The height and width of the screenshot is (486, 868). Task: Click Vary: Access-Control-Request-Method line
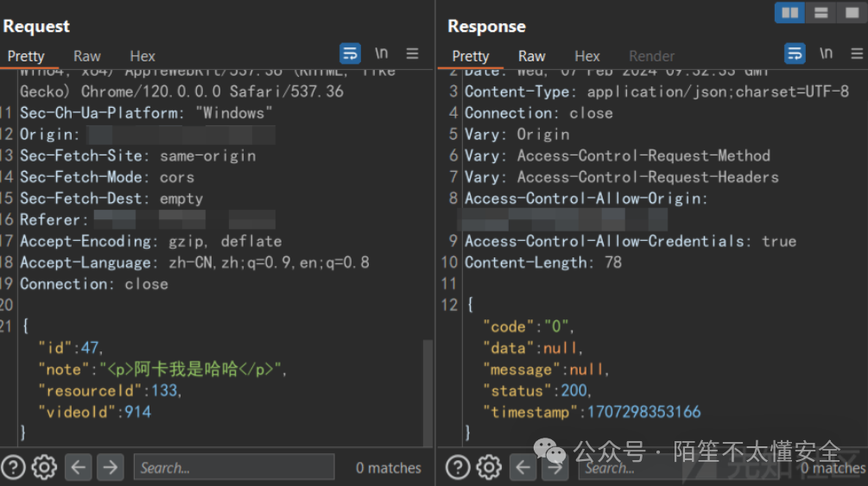(618, 155)
